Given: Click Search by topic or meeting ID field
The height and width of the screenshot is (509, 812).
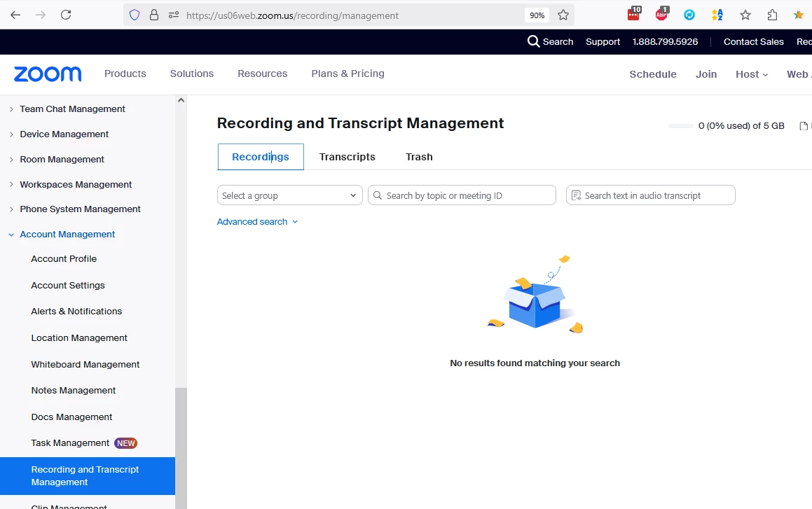Looking at the screenshot, I should 462,195.
